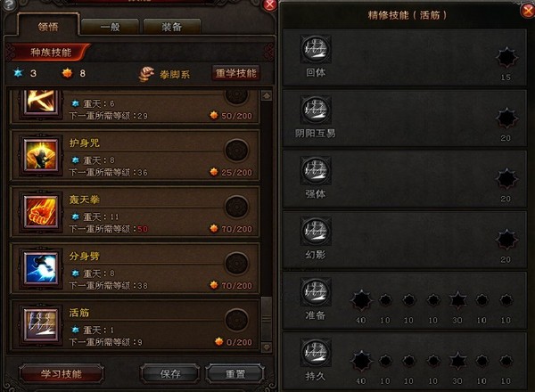
Task: Toggle the round slot beside 护身咒
Action: coord(236,150)
